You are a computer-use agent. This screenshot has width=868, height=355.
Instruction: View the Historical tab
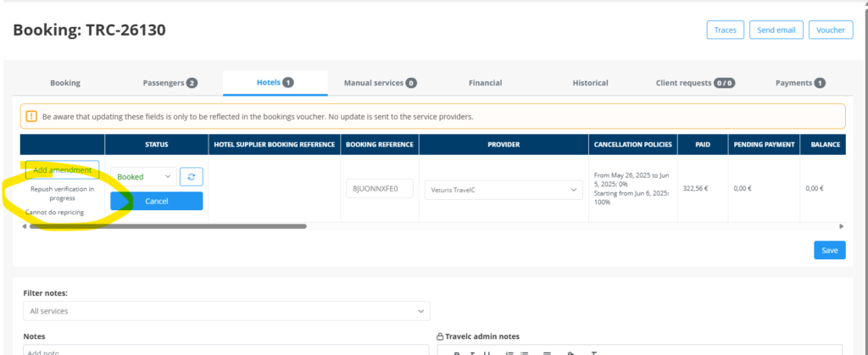point(590,83)
